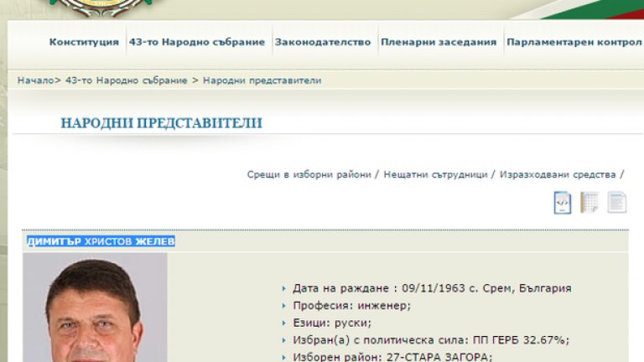The width and height of the screenshot is (644, 362).
Task: Click the spreadsheet table export icon
Action: tap(589, 203)
